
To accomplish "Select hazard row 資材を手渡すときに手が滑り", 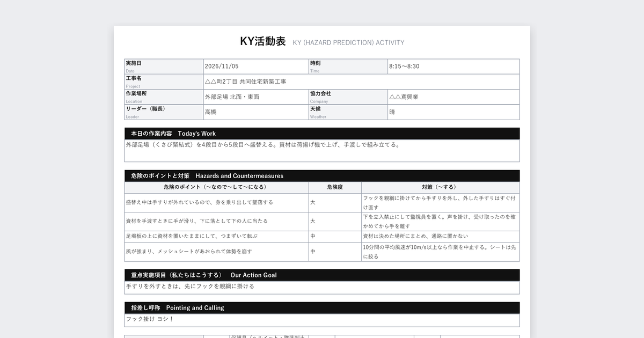I will click(196, 221).
